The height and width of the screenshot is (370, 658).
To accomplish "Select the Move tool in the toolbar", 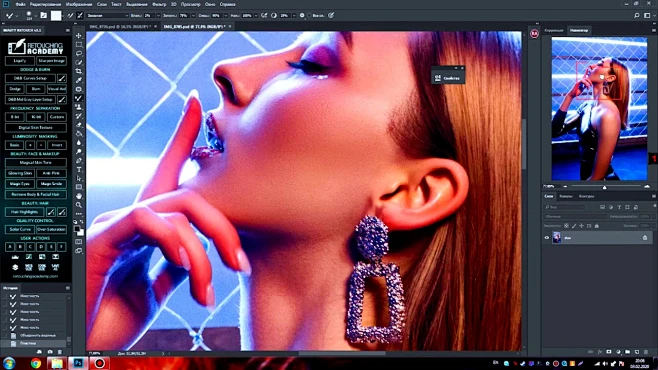I will click(x=79, y=36).
